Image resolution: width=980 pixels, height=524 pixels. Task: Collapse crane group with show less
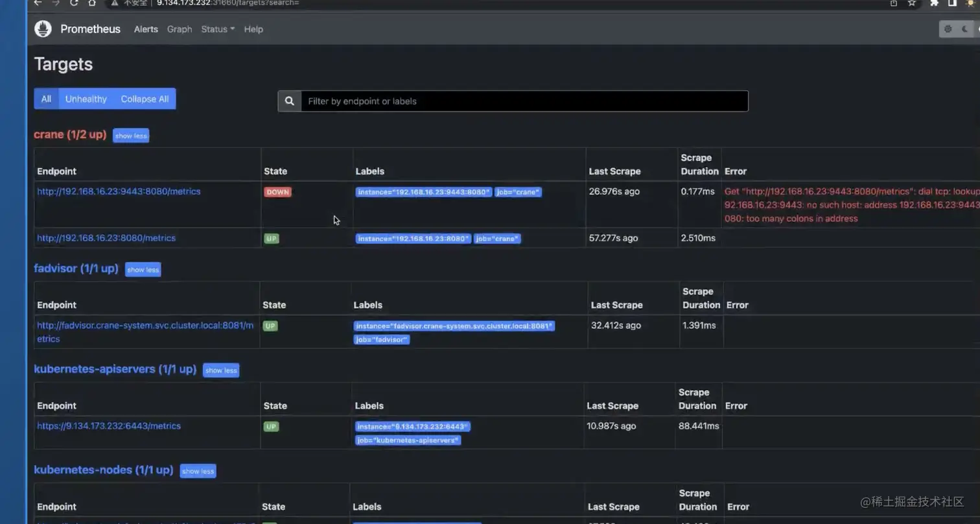click(x=131, y=136)
